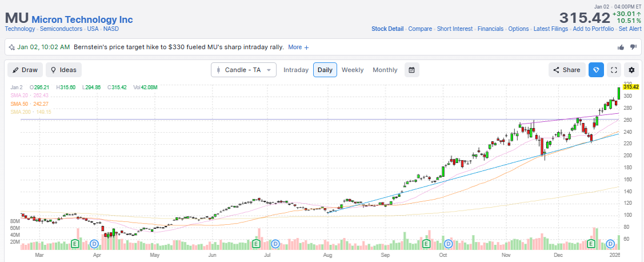The width and height of the screenshot is (644, 262).
Task: Select the Daily timeframe
Action: click(x=325, y=70)
